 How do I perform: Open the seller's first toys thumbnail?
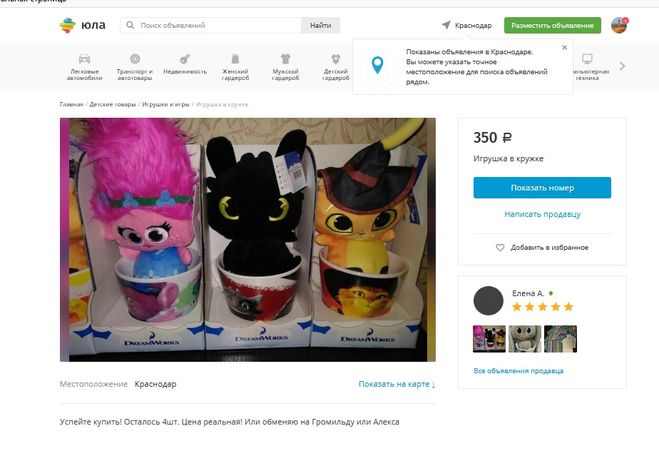click(489, 339)
